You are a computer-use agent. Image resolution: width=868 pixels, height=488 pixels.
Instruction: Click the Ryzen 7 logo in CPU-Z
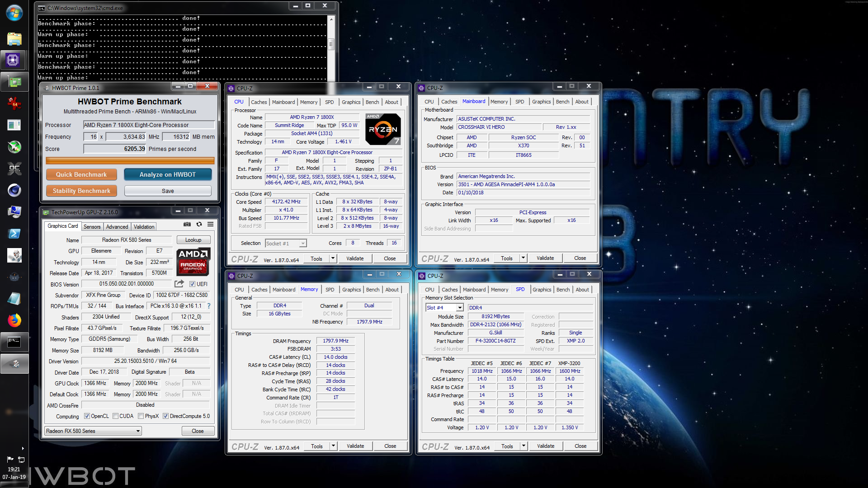coord(383,129)
